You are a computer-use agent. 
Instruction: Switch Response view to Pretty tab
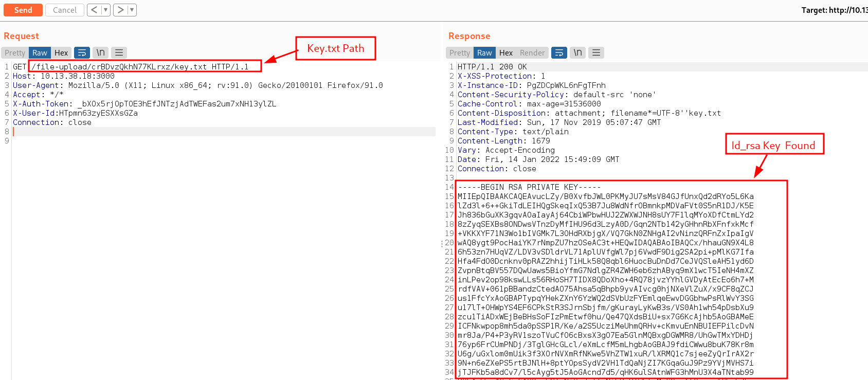[x=460, y=52]
